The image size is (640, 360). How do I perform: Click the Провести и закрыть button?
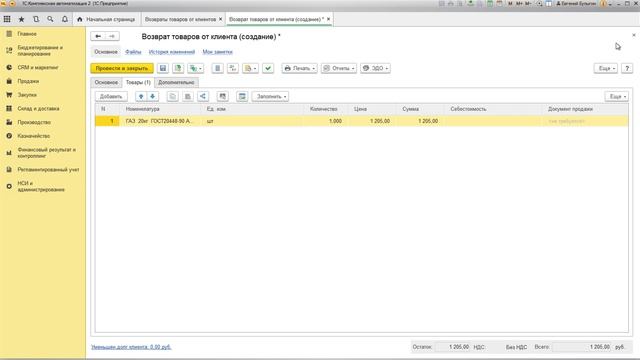(122, 68)
